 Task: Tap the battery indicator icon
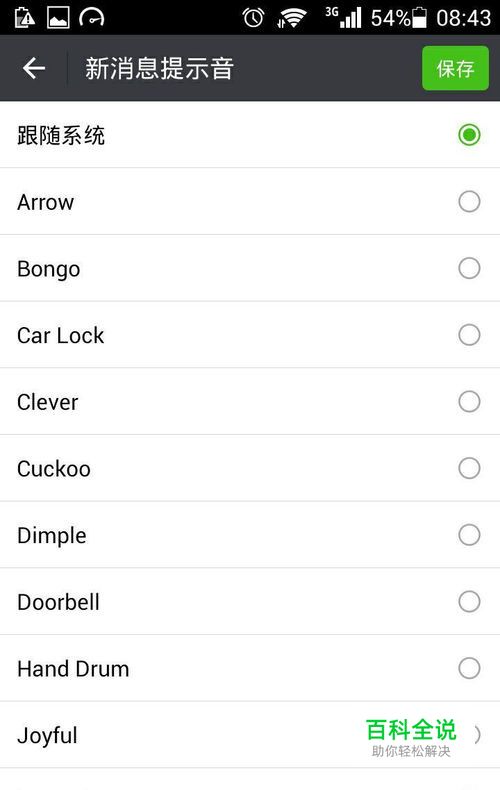coord(419,18)
